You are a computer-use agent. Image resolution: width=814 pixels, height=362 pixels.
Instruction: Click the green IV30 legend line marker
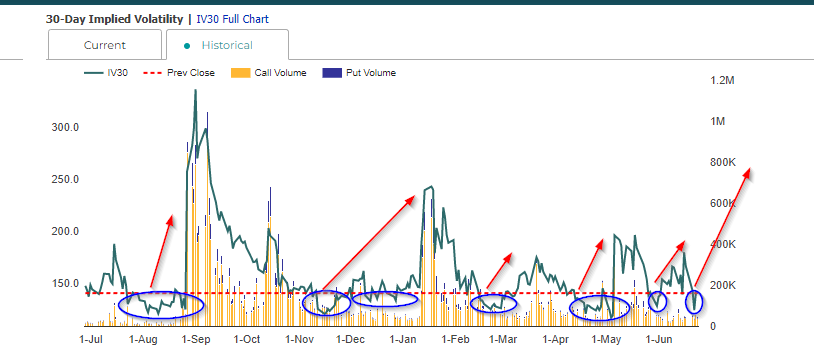(x=93, y=73)
